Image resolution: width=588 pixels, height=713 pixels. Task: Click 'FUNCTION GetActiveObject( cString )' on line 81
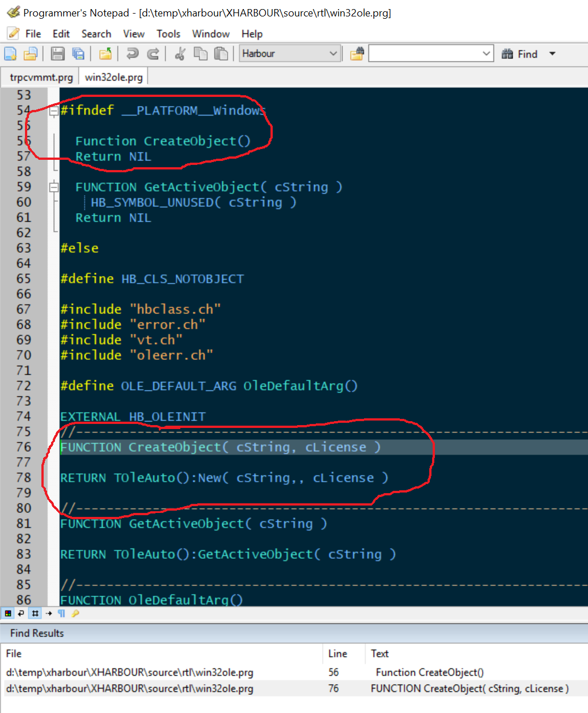(193, 524)
